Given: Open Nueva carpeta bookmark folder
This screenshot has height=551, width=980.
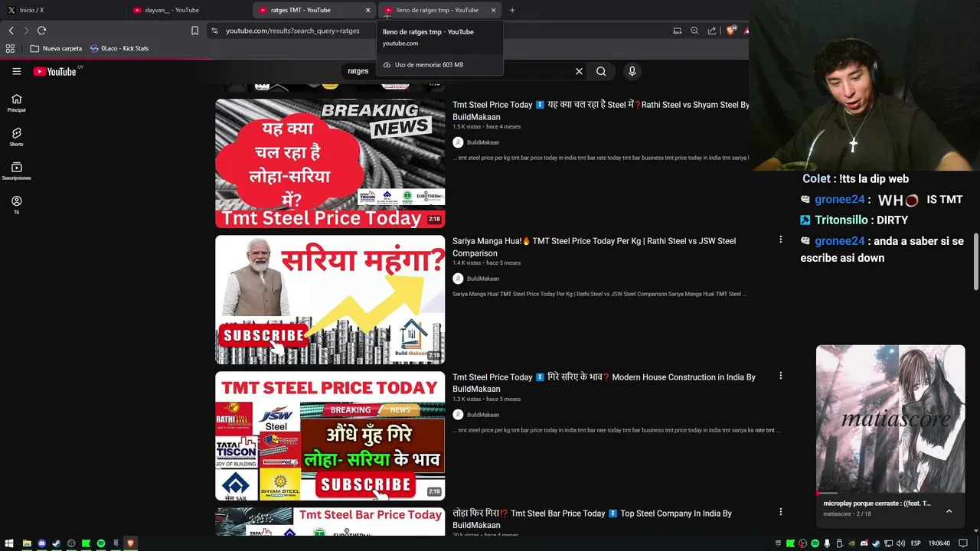Looking at the screenshot, I should coord(56,48).
